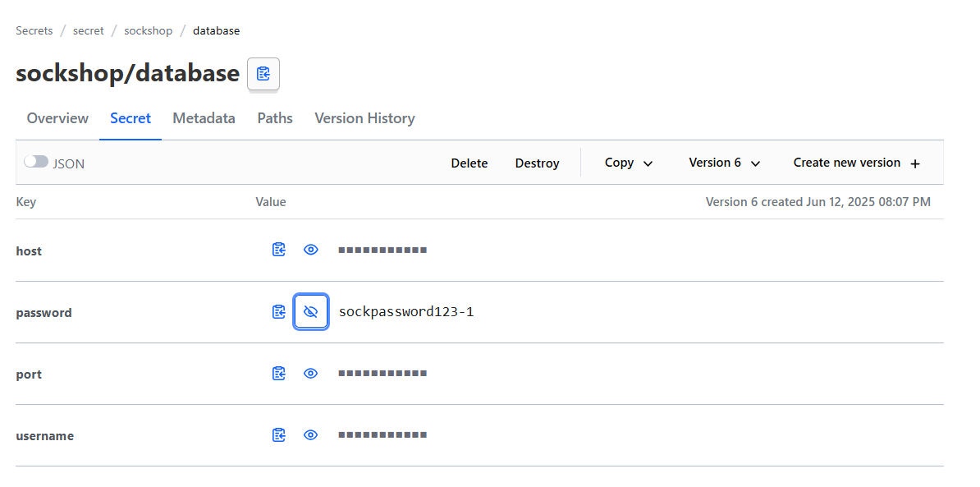Copy the password value to clipboard
This screenshot has height=487, width=980.
[279, 312]
